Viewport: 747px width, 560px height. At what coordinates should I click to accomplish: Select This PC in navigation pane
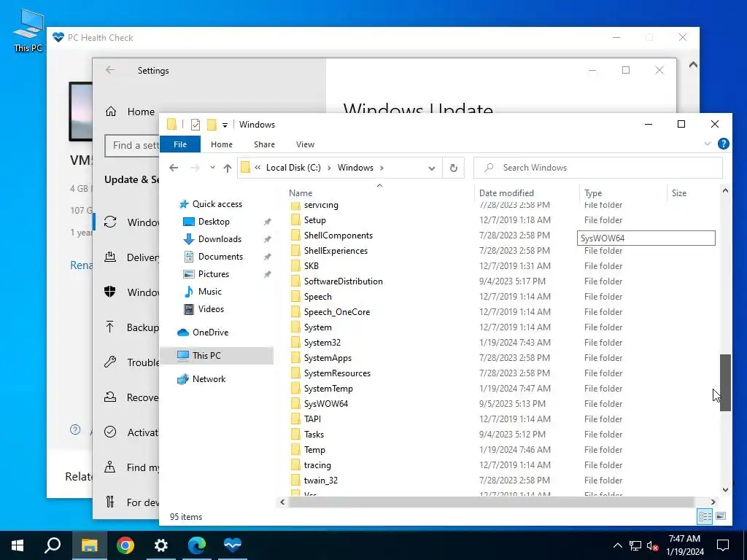[206, 355]
